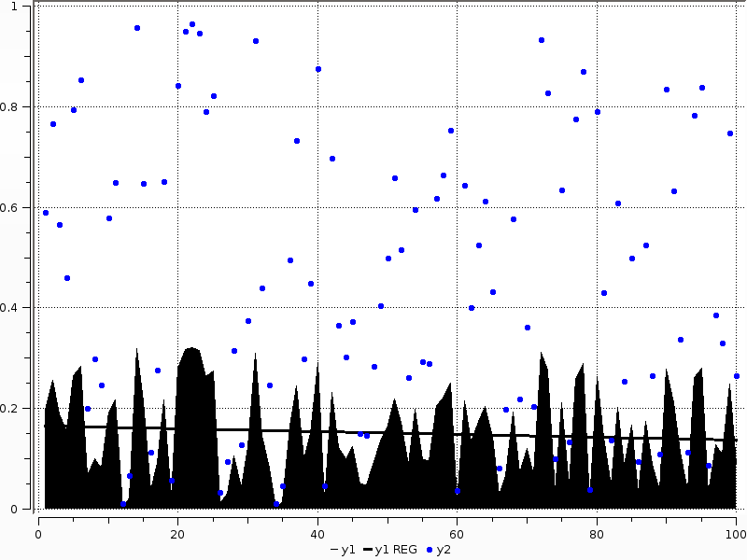Select the highest blue y2 data point
This screenshot has width=747, height=560.
point(192,24)
